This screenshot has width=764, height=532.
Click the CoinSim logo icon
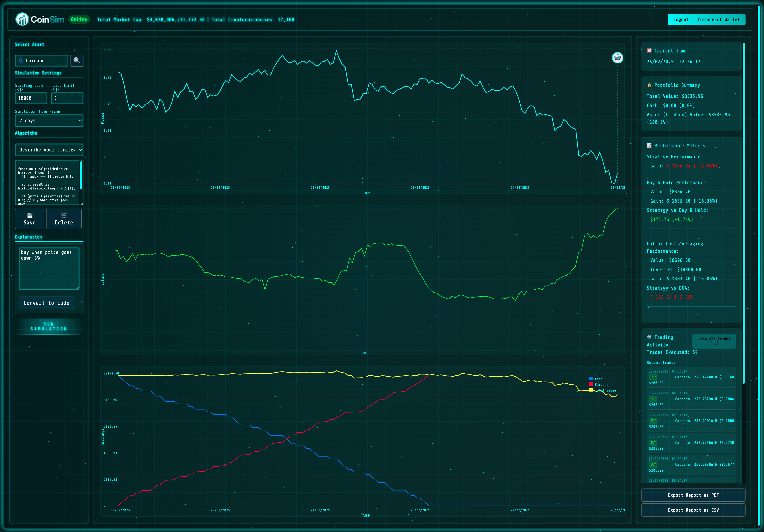click(22, 20)
